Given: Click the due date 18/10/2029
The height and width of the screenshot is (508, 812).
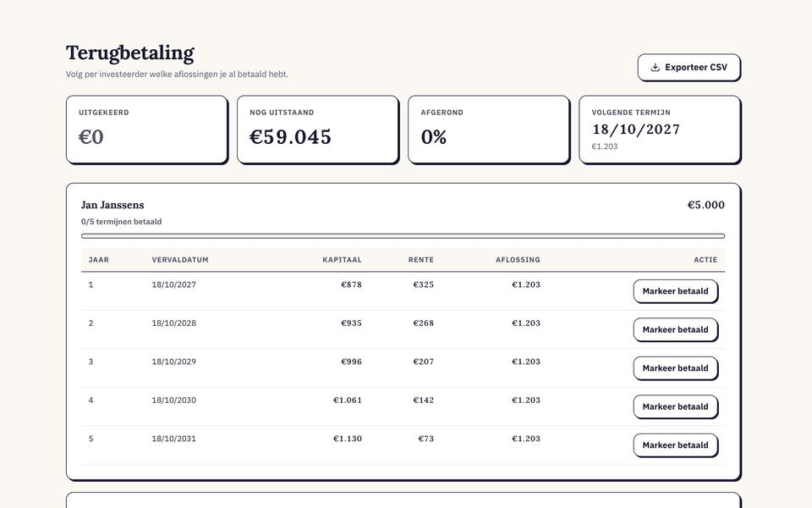Looking at the screenshot, I should click(x=174, y=362).
